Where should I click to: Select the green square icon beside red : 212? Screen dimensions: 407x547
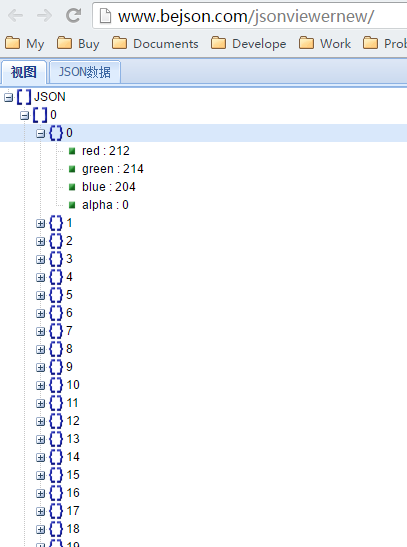[72, 151]
